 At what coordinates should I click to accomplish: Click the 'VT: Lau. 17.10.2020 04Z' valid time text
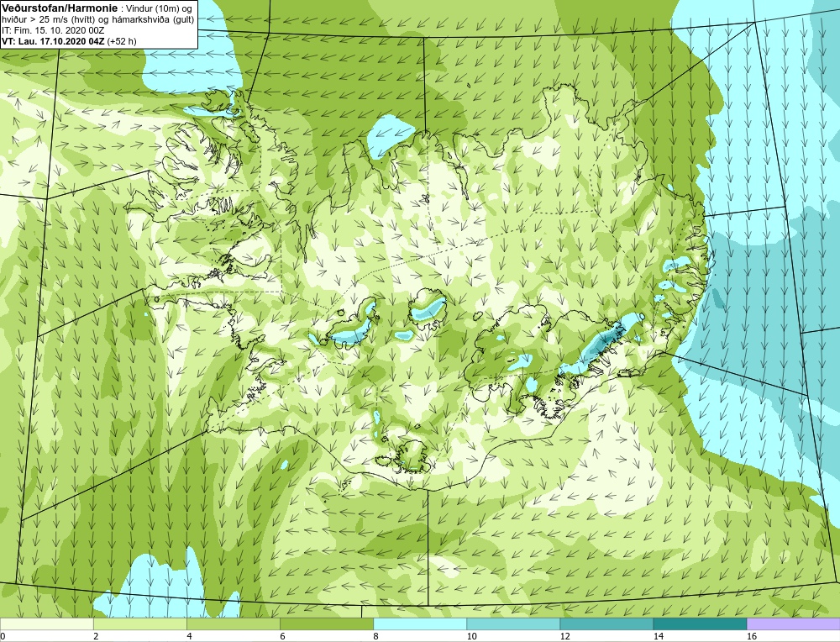pyautogui.click(x=54, y=40)
